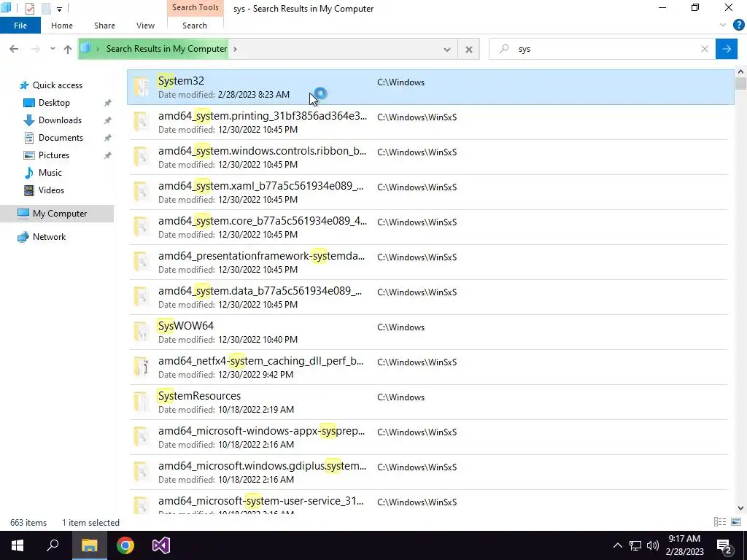Expand the ribbon with the chevron
Viewport: 747px width, 560px height.
tap(723, 26)
